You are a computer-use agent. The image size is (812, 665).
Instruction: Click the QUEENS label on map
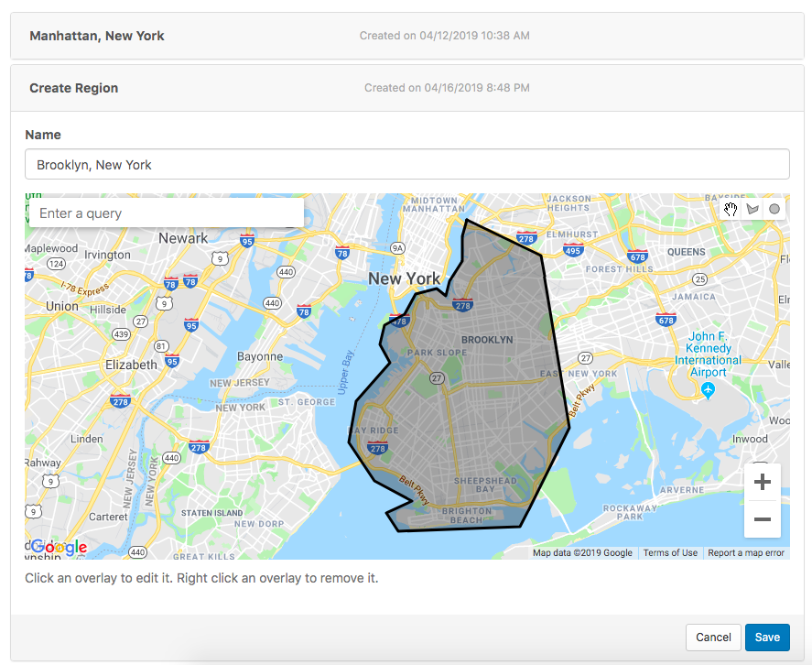coord(687,252)
